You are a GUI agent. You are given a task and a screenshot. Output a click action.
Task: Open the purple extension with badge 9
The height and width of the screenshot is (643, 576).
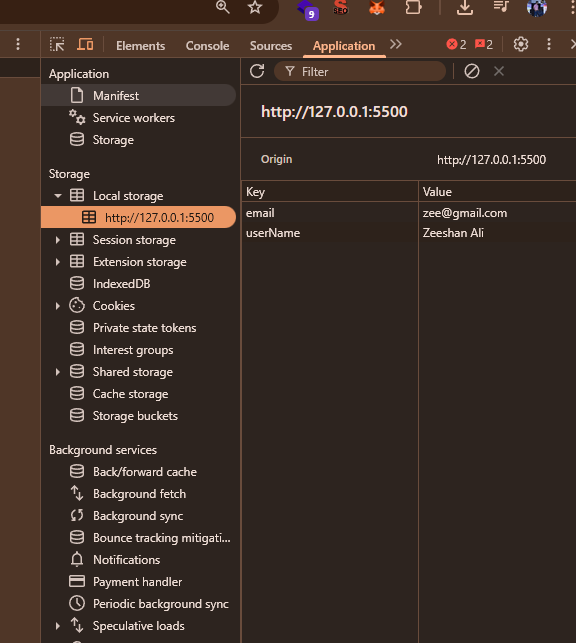pyautogui.click(x=307, y=10)
